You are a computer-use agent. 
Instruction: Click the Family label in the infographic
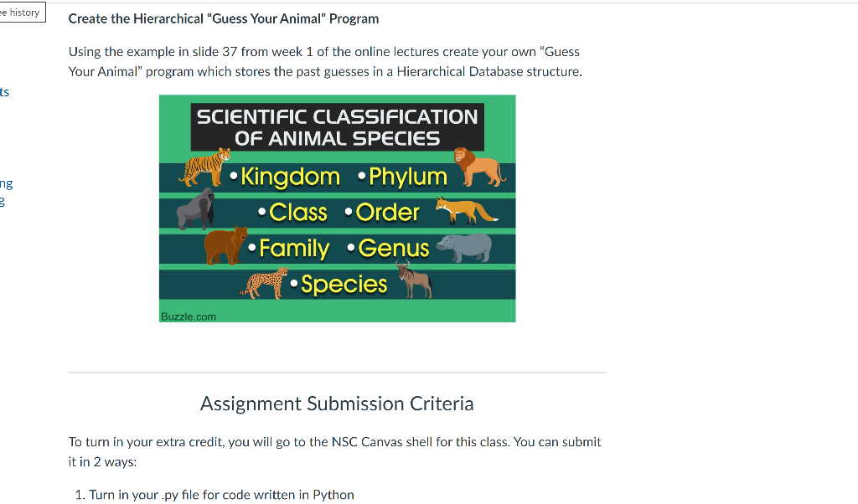(x=293, y=248)
